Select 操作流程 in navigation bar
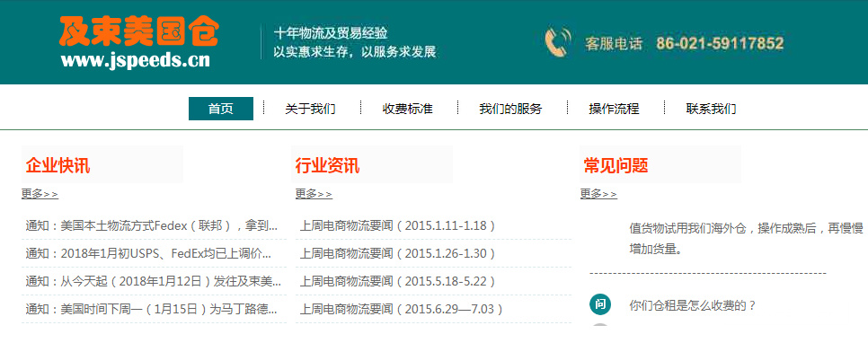The height and width of the screenshot is (343, 868). (x=614, y=109)
